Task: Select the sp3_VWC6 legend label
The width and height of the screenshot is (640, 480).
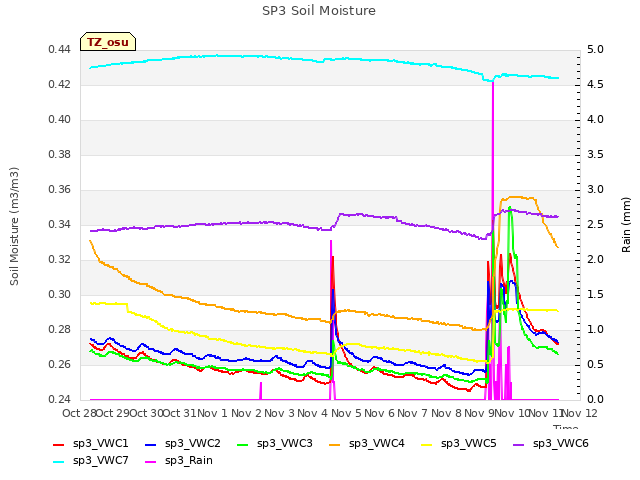Action: point(561,444)
